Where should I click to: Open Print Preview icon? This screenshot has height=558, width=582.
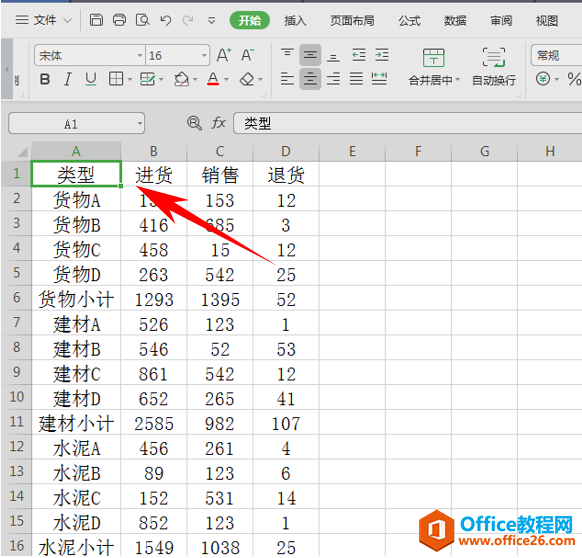pos(143,20)
